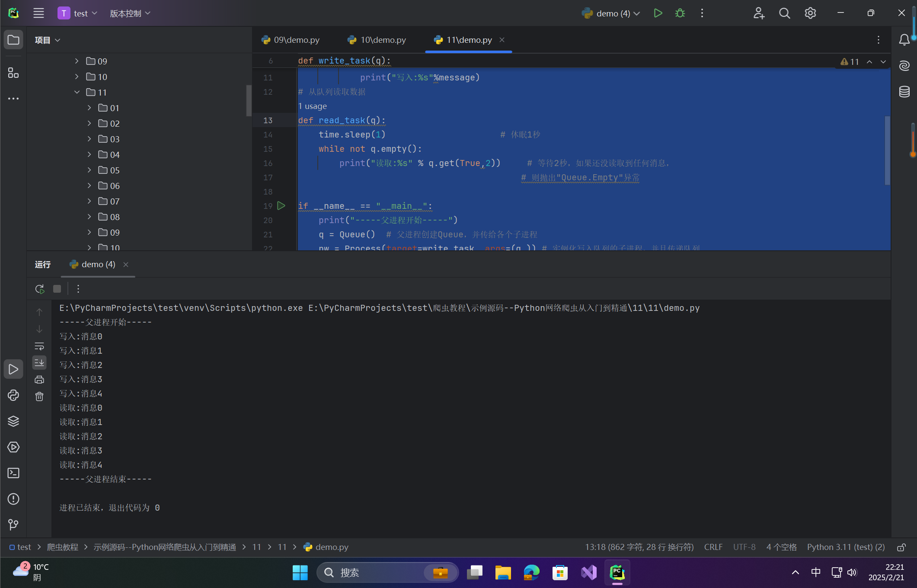Click rerun icon in Run panel
917x588 pixels.
tap(40, 289)
